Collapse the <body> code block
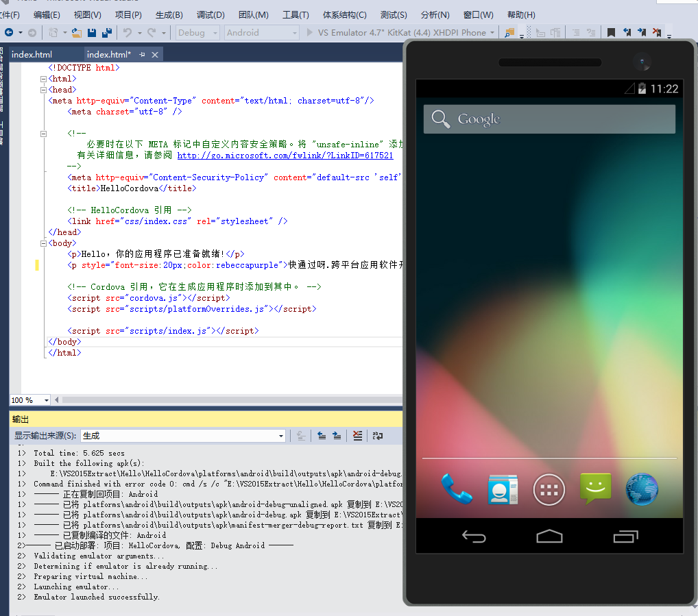698x616 pixels. coord(43,243)
